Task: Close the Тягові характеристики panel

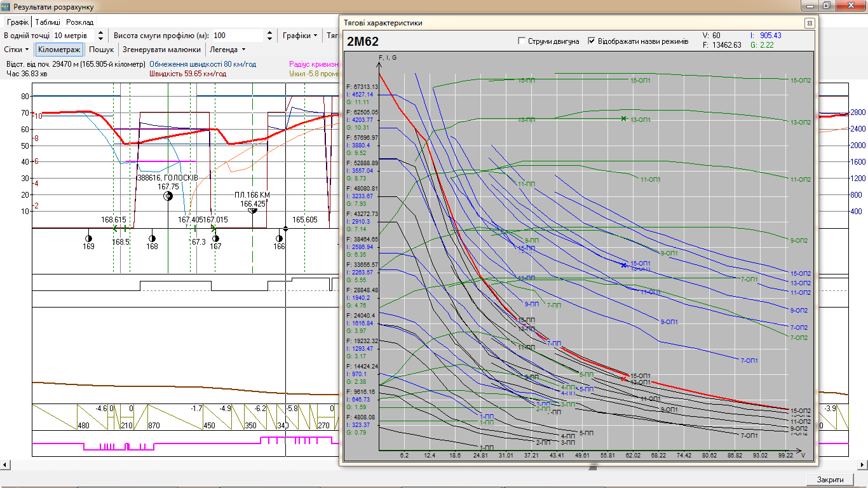Action: [809, 23]
